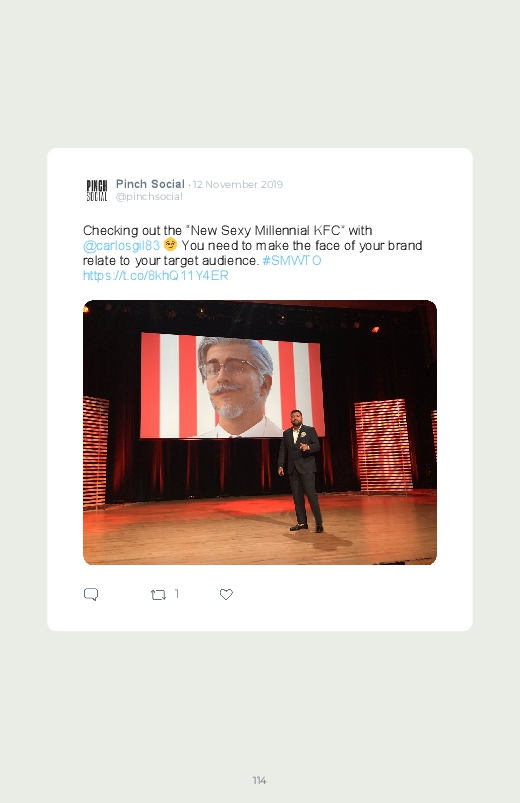Screen dimensions: 520x803
Task: Open the #SMWTO hashtag
Action: click(292, 261)
